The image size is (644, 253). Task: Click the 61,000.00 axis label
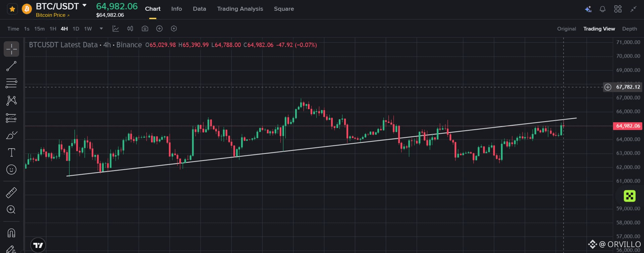point(628,181)
